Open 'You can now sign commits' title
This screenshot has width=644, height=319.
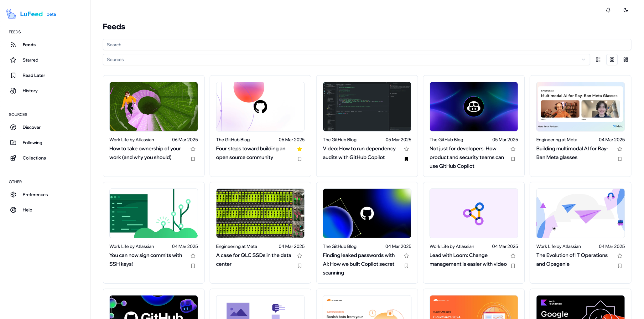click(x=146, y=260)
